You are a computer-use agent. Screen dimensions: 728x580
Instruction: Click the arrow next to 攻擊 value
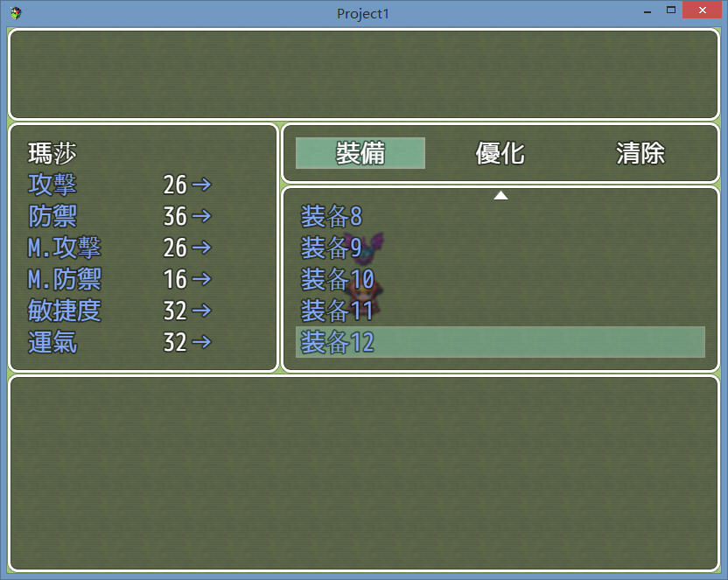(202, 185)
